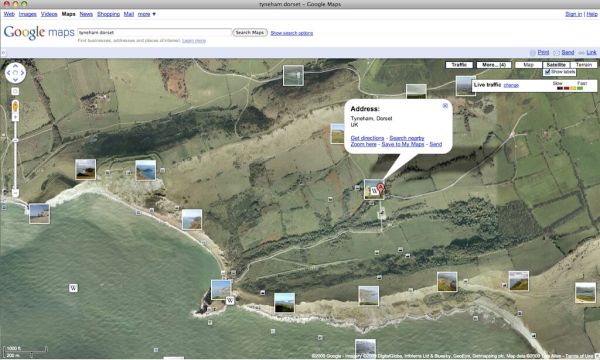Screen dimensions: 600x360
Task: Click the Wikipedia W icon near the headland
Action: (230, 300)
